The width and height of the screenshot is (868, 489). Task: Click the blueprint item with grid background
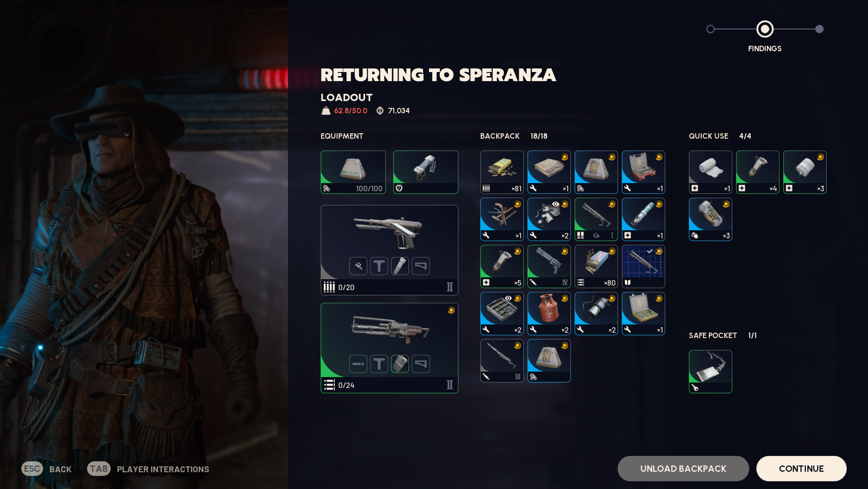click(643, 266)
